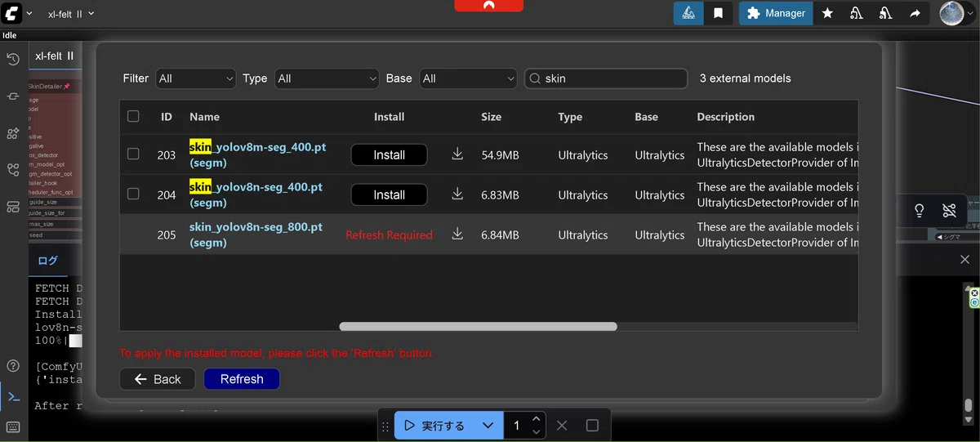
Task: Click the horizontal scrollbar of the model table
Action: tap(478, 326)
